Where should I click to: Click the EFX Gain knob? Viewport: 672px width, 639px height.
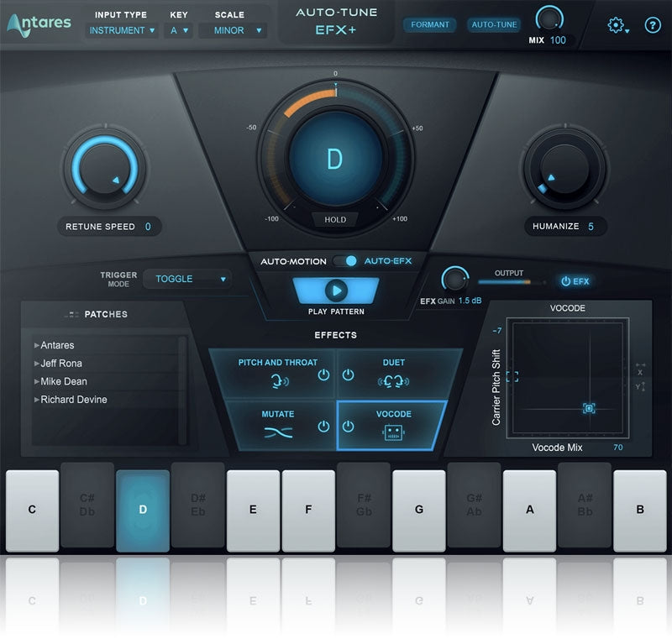coord(454,280)
